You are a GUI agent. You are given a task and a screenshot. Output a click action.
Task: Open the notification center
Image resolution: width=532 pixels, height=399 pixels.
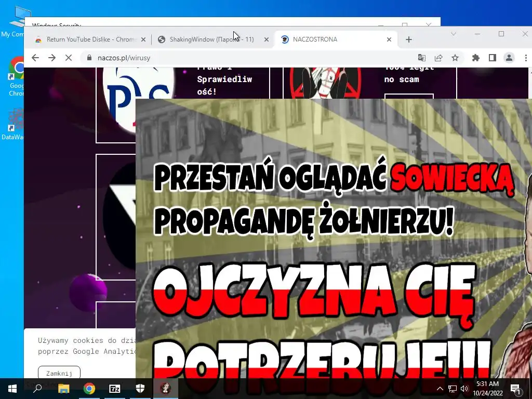[x=516, y=389]
